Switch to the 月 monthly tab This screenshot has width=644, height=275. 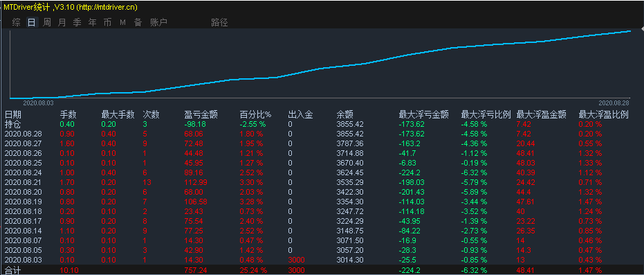62,23
